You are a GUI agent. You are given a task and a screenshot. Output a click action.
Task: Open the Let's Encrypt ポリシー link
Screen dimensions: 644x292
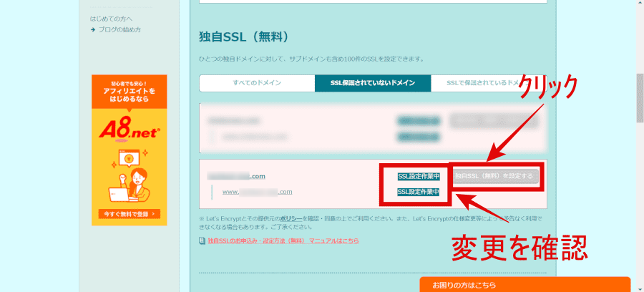[x=290, y=217]
